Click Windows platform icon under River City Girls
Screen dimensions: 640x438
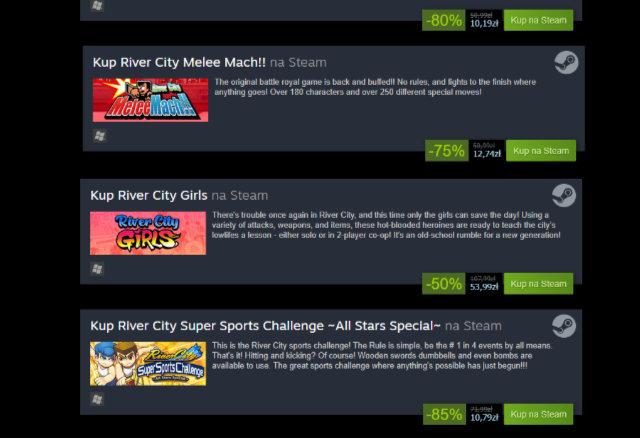97,269
